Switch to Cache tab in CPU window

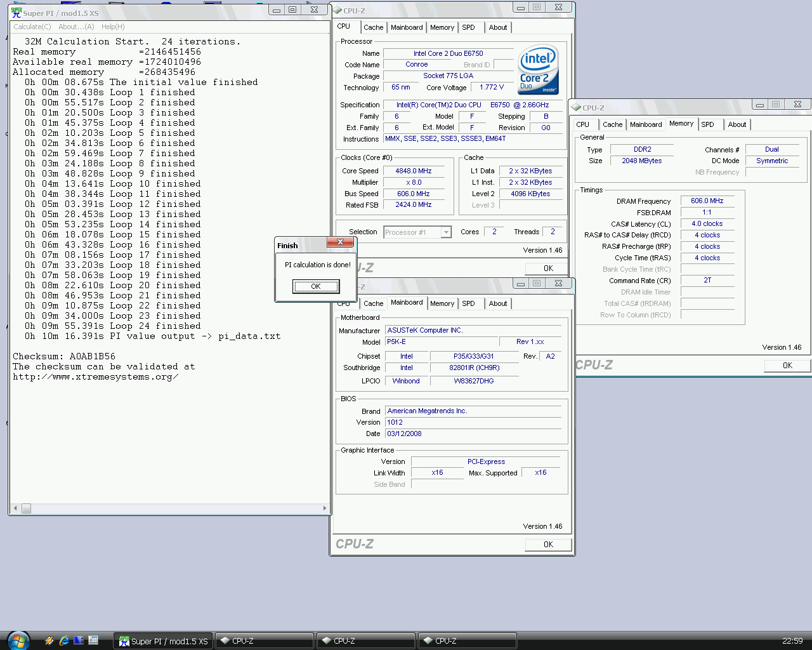click(373, 27)
